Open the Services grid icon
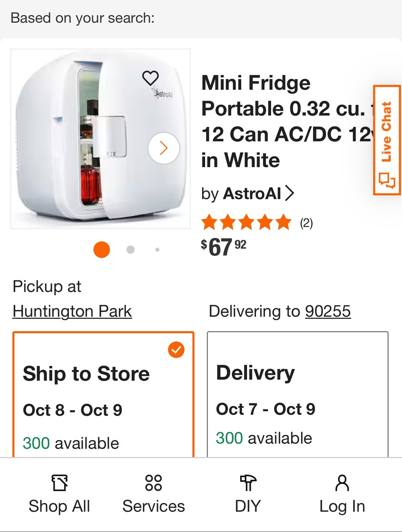The image size is (402, 532). [x=153, y=482]
